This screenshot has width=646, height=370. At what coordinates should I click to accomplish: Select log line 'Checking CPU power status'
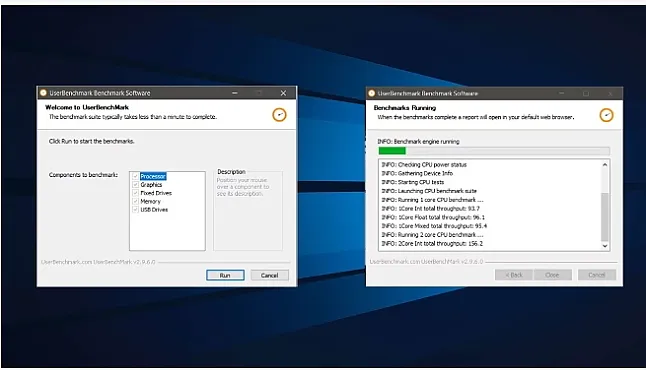[x=424, y=164]
